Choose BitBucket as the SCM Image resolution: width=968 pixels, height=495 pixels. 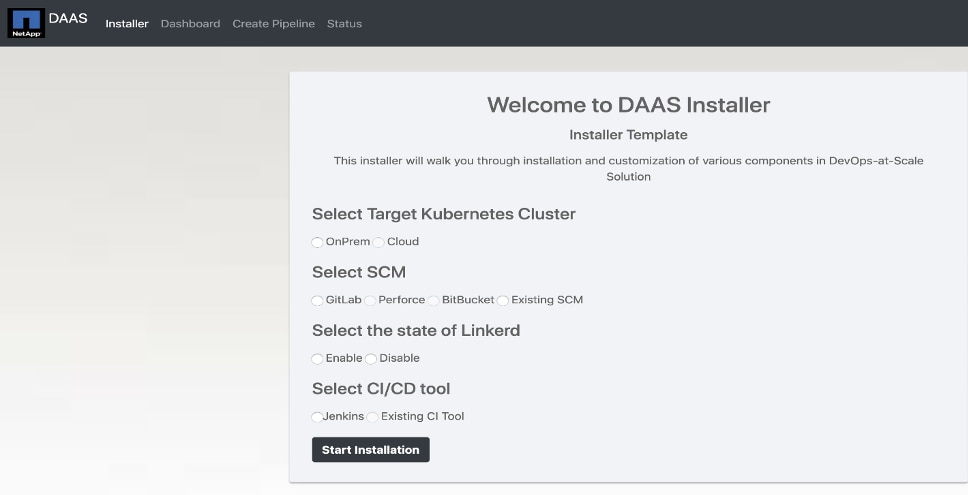pyautogui.click(x=433, y=301)
